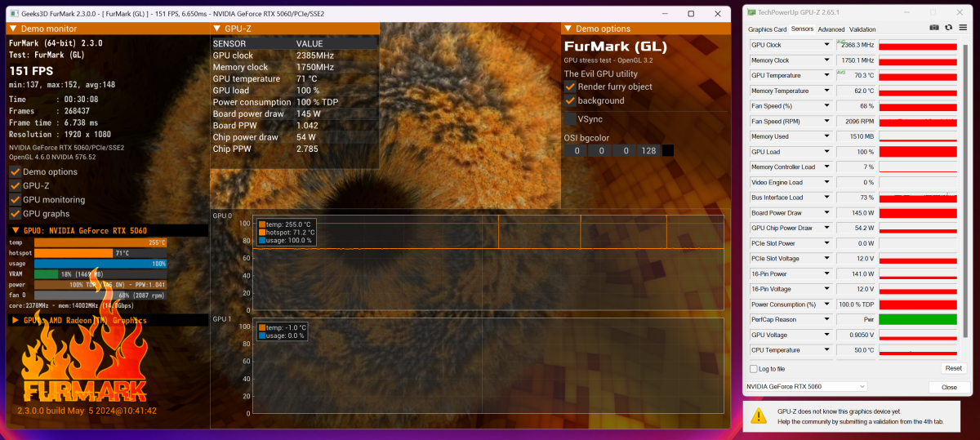Toggle the GPU monitoring checkbox
This screenshot has width=980, height=440.
(16, 200)
